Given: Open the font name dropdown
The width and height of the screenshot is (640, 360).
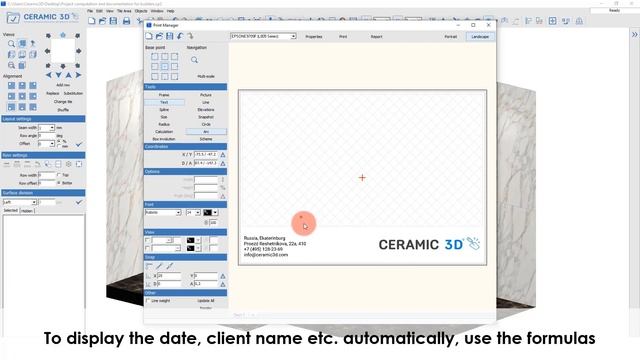Looking at the screenshot, I should pyautogui.click(x=178, y=213).
